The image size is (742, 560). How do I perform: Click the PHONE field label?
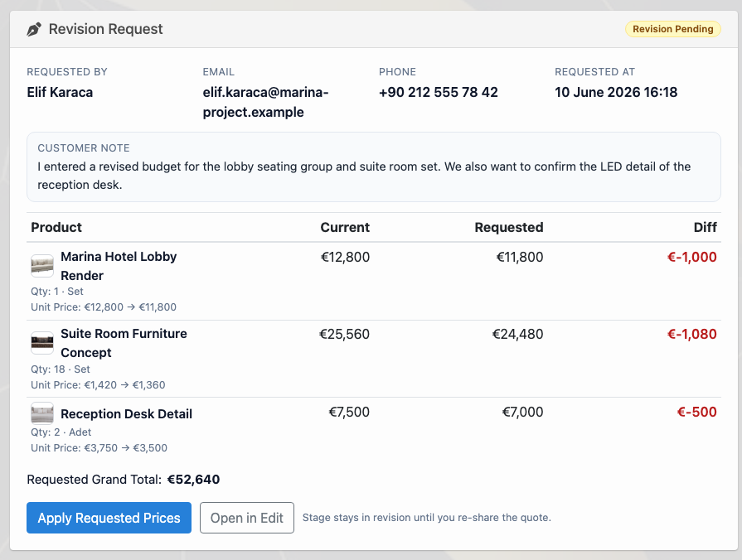coord(397,72)
